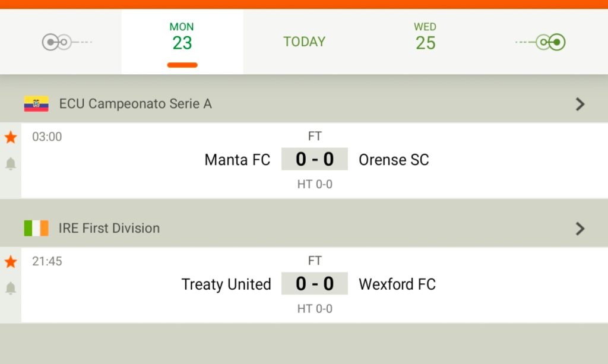Open the Ireland flag league icon
The image size is (608, 364).
[36, 228]
